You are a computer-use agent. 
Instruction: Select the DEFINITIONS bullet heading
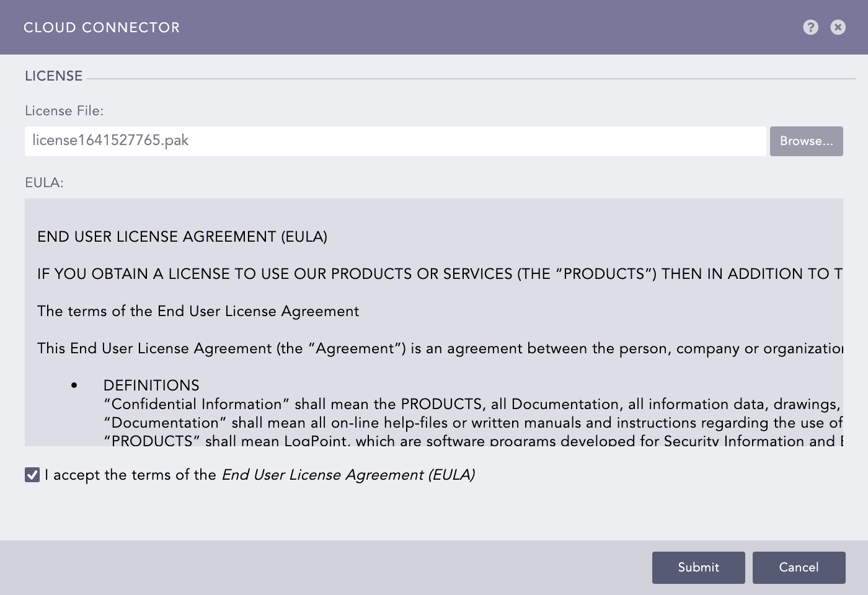151,385
